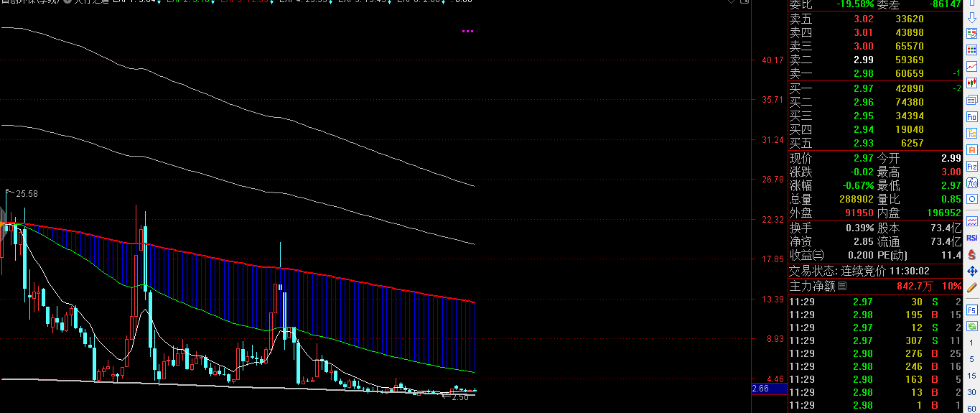Click the 2.50 low price label
980x413 pixels.
coord(459,396)
